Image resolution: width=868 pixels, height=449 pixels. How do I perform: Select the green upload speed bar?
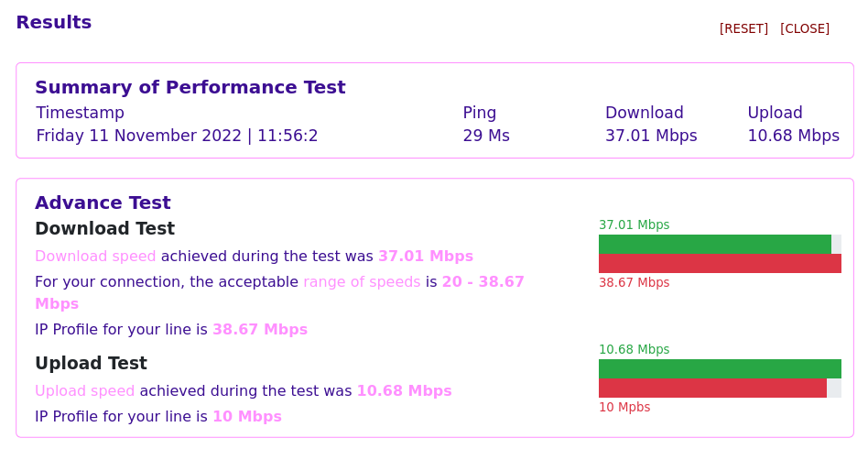720,369
